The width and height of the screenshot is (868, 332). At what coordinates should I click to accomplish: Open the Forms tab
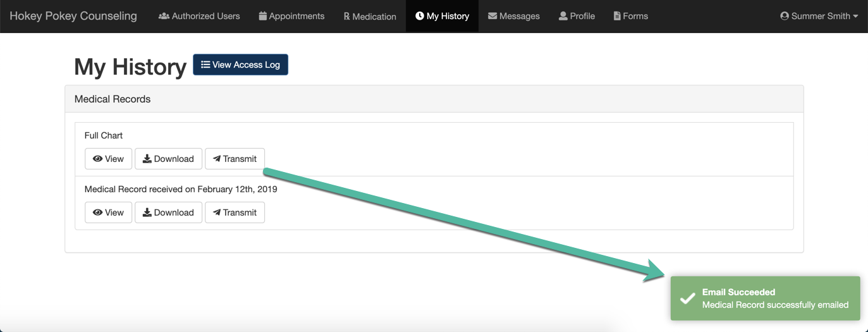(x=631, y=16)
